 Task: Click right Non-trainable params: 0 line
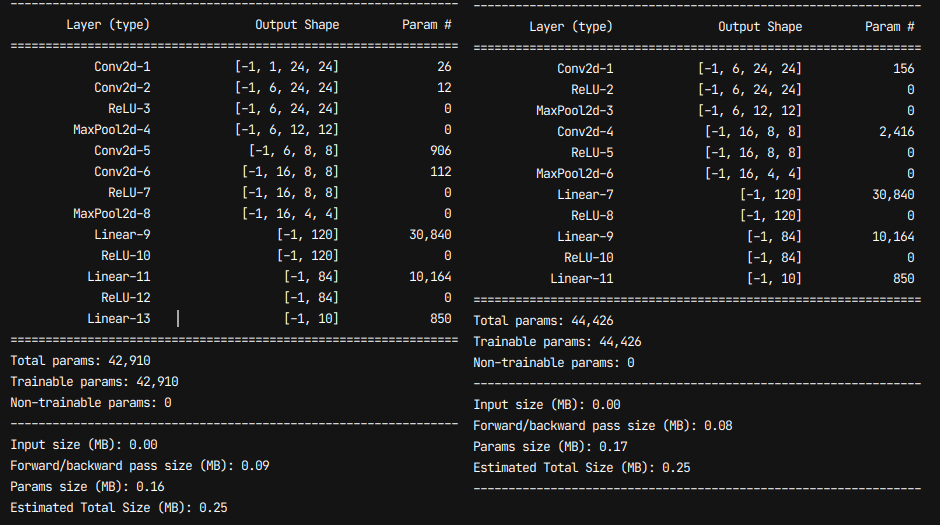tap(553, 363)
